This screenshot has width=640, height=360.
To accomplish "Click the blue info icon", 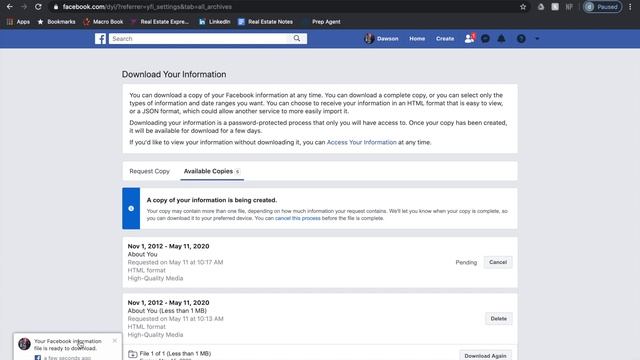I will (131, 209).
